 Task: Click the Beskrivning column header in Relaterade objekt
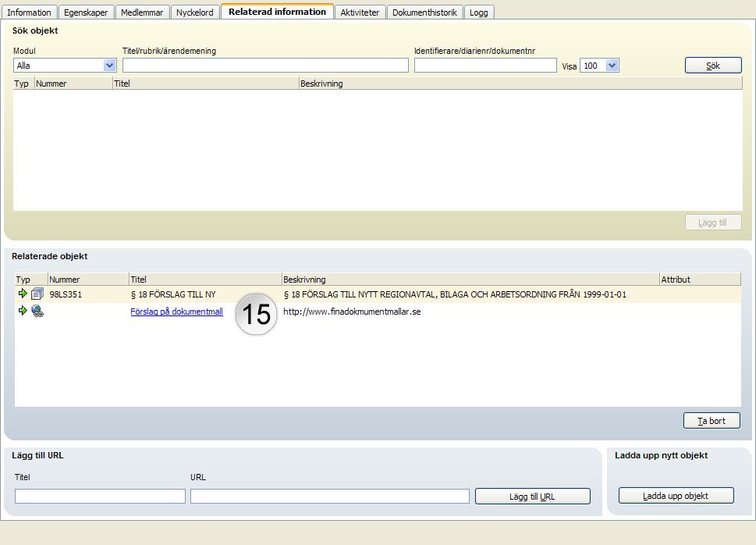[x=470, y=280]
